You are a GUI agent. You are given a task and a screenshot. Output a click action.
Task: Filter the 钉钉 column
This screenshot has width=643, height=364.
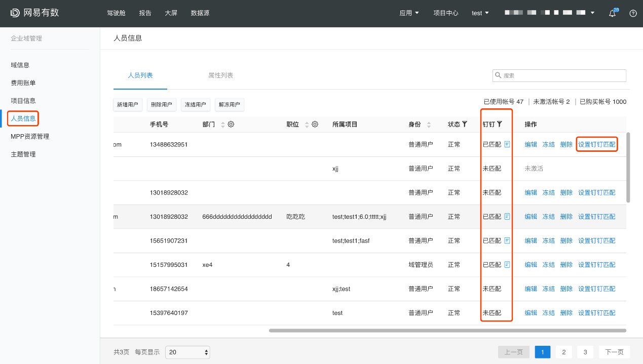pos(499,124)
